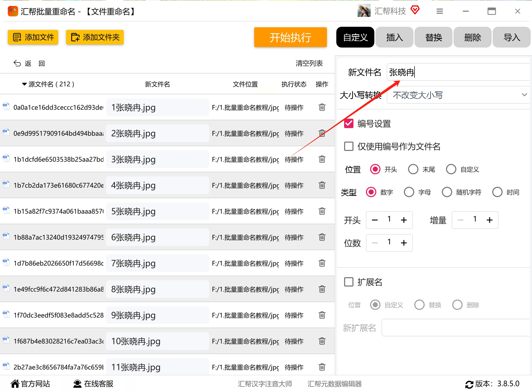Increase the 增量 value with plus
The height and width of the screenshot is (392, 532).
coord(489,220)
